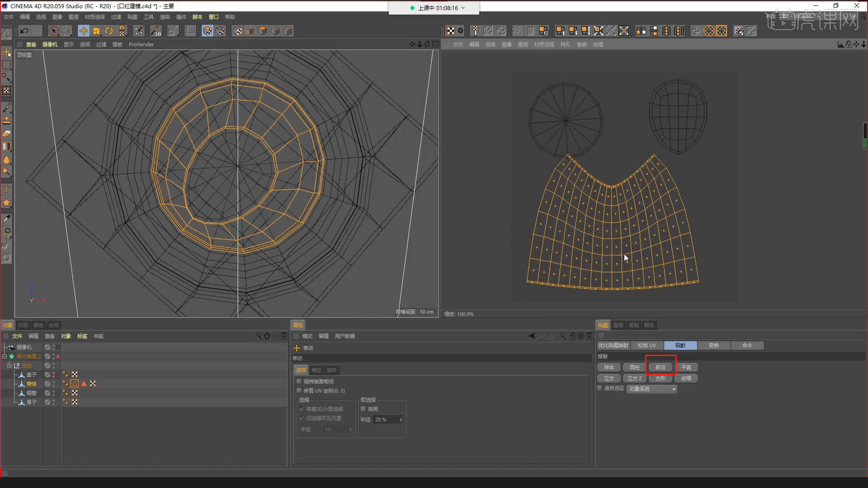Toggle 仅选择可见元素 checkbox
This screenshot has height=488, width=868.
click(302, 418)
